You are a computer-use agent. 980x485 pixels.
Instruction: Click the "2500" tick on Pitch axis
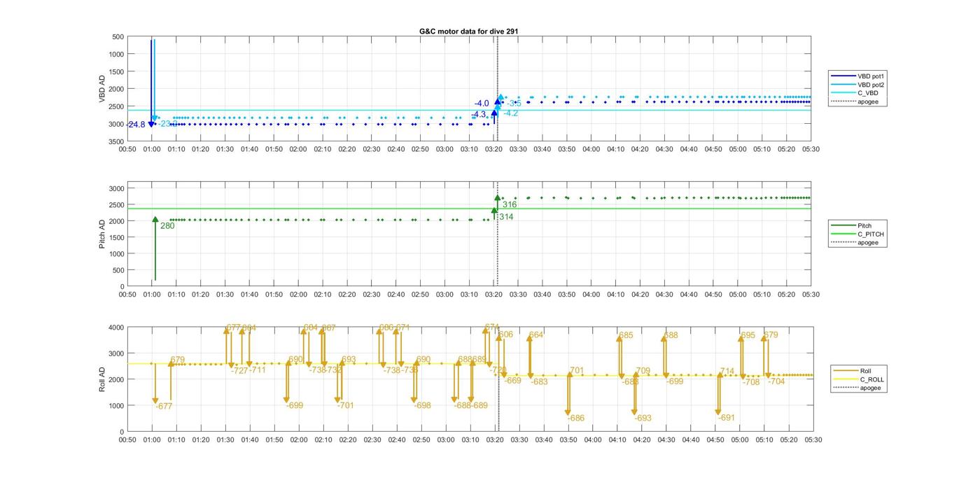[x=116, y=205]
